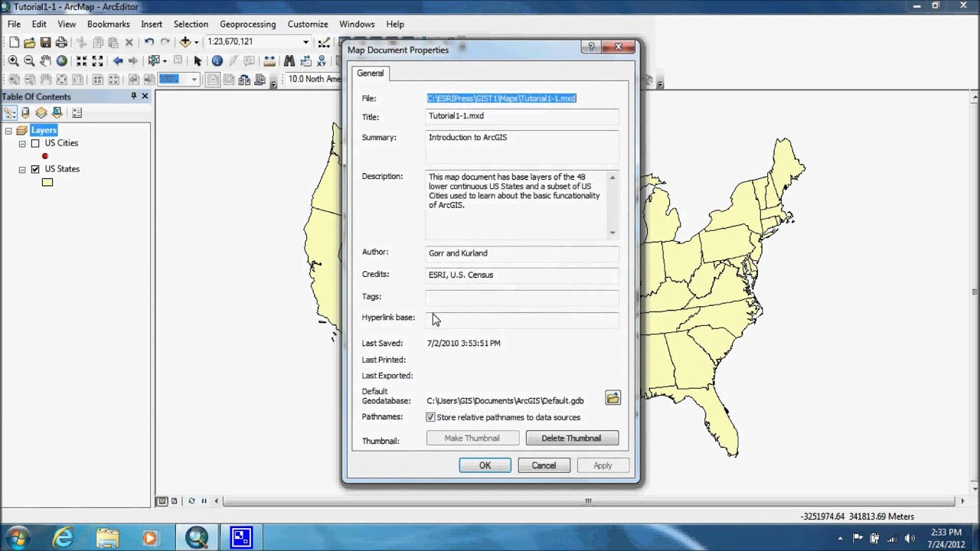Open the Add Data dropdown arrow

pyautogui.click(x=196, y=42)
